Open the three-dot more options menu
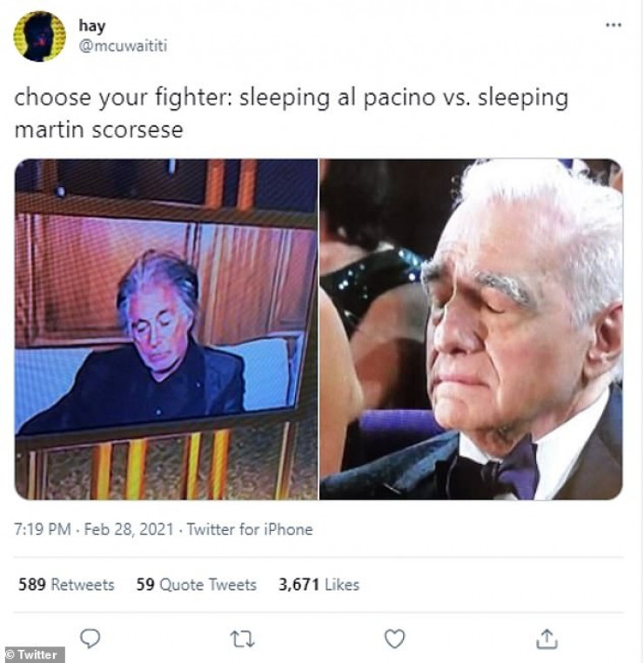Screen dimensions: 644x663 click(x=614, y=25)
